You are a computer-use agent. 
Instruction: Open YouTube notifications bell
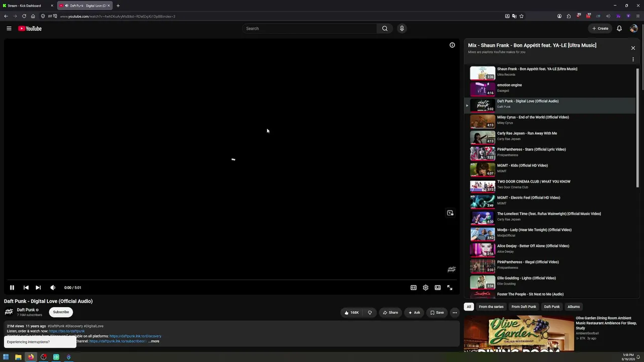coord(619,29)
